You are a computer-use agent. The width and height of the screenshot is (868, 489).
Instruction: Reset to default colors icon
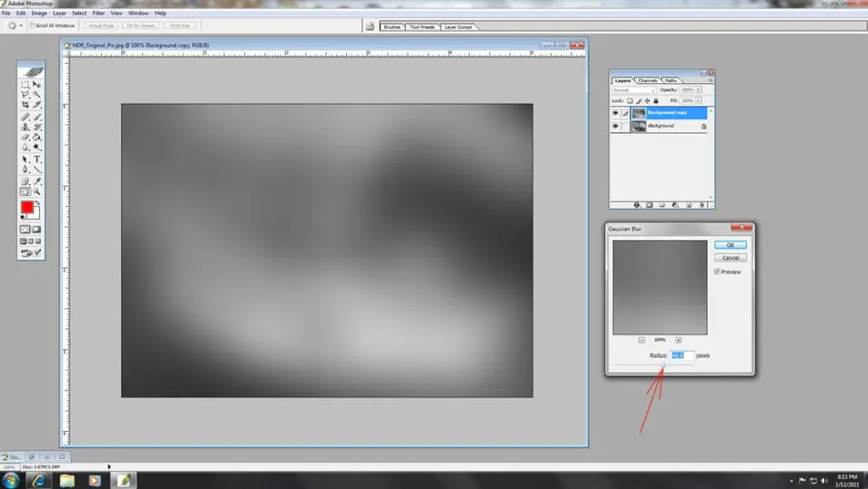[x=23, y=217]
